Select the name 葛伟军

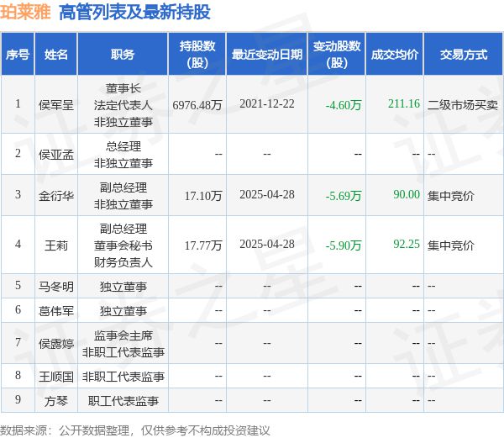point(56,311)
